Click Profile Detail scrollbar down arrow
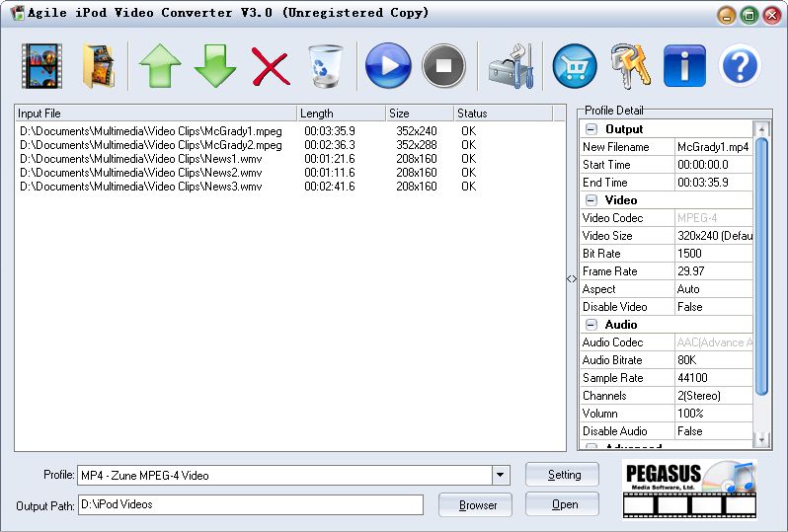This screenshot has height=532, width=788. [762, 439]
